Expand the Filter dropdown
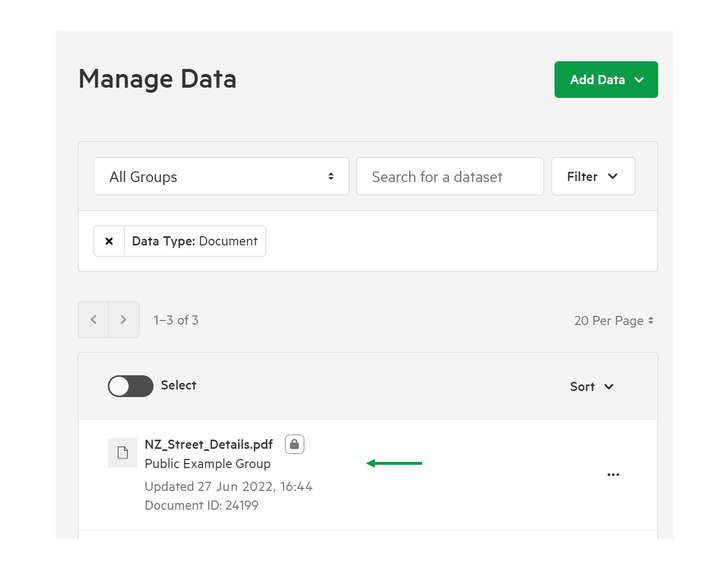The width and height of the screenshot is (720, 566). pyautogui.click(x=593, y=177)
